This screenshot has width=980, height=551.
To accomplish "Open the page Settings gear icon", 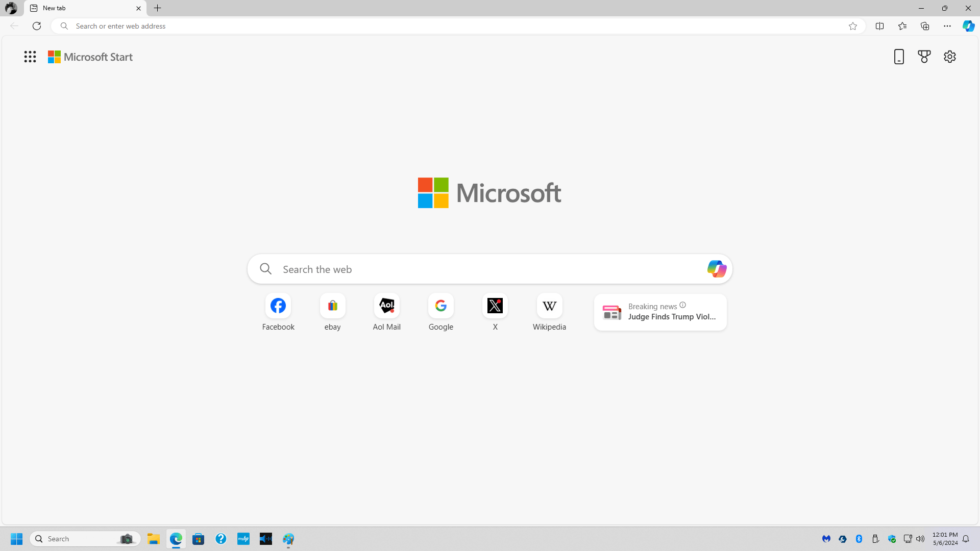I will 950,57.
